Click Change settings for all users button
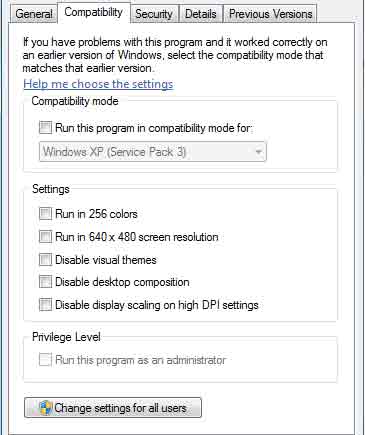This screenshot has height=435, width=365. (x=113, y=407)
